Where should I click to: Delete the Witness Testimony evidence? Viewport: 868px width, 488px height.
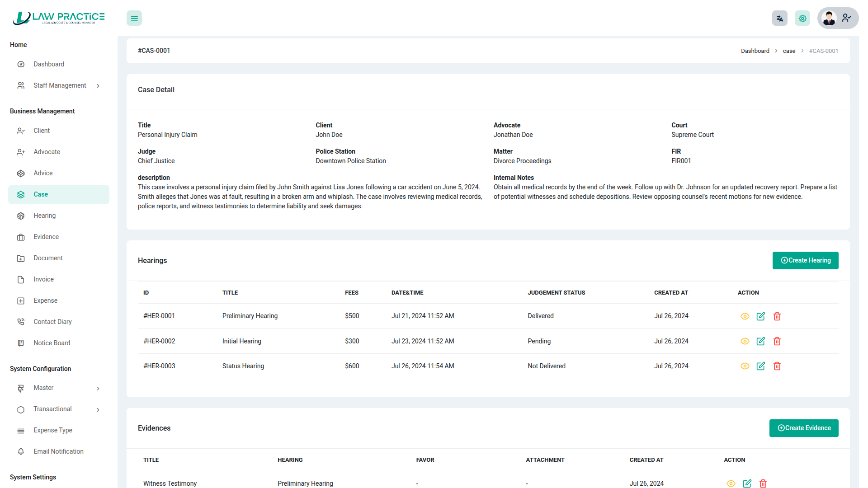pos(763,483)
